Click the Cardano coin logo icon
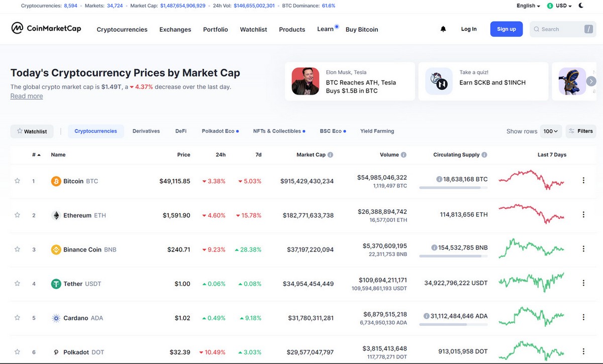Screen dimensions: 603x364 56,318
